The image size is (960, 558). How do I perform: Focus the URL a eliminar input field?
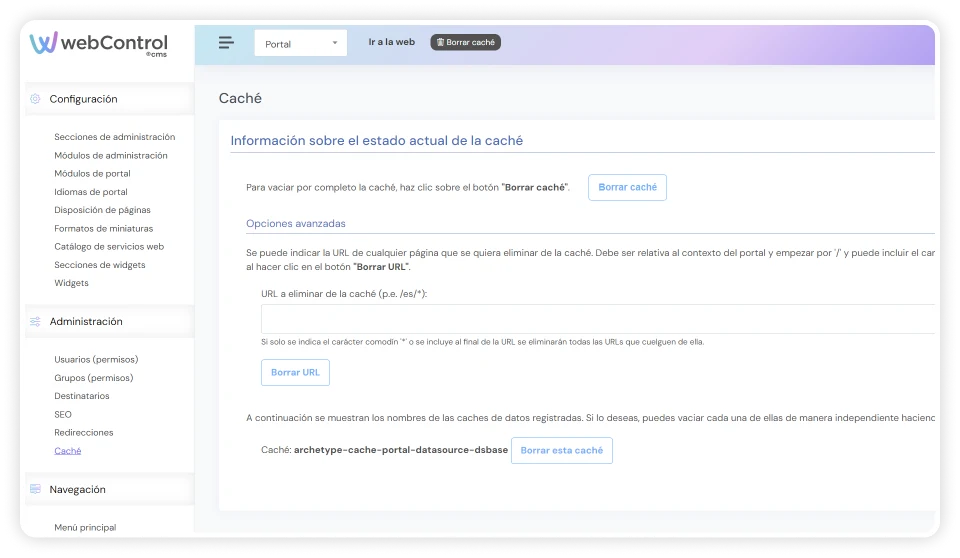pos(597,319)
